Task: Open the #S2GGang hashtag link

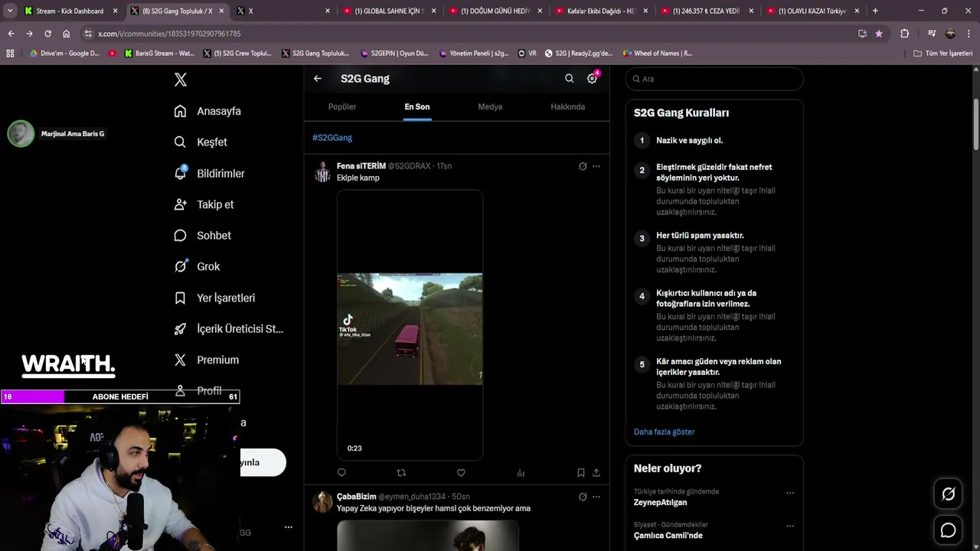Action: (332, 138)
